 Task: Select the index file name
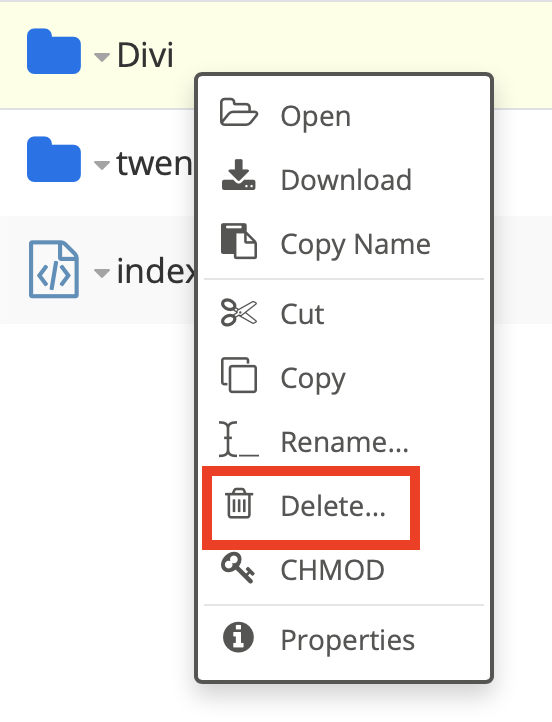(x=156, y=271)
